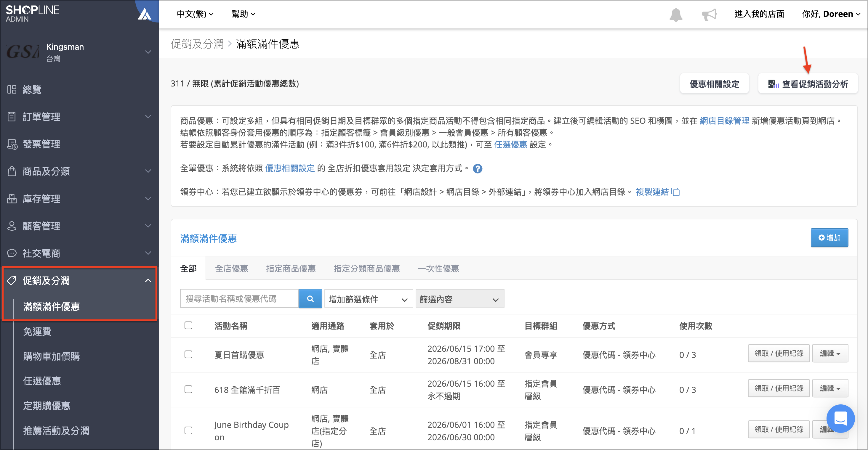Screen dimensions: 868x450
Task: Click the 滿額滿件優惠 section heading link
Action: (208, 239)
